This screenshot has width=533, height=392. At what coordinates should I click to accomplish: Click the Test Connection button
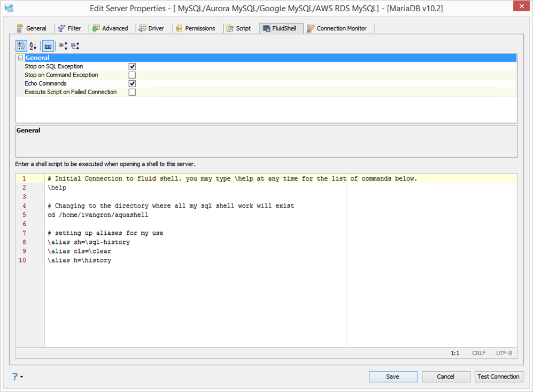[498, 376]
